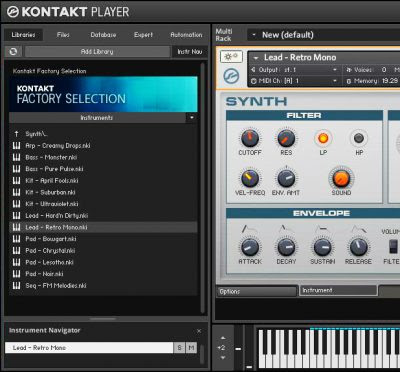Click keyboard icon beside Lead - Hard'n Dirty.nki
400x372 pixels.
click(x=16, y=216)
